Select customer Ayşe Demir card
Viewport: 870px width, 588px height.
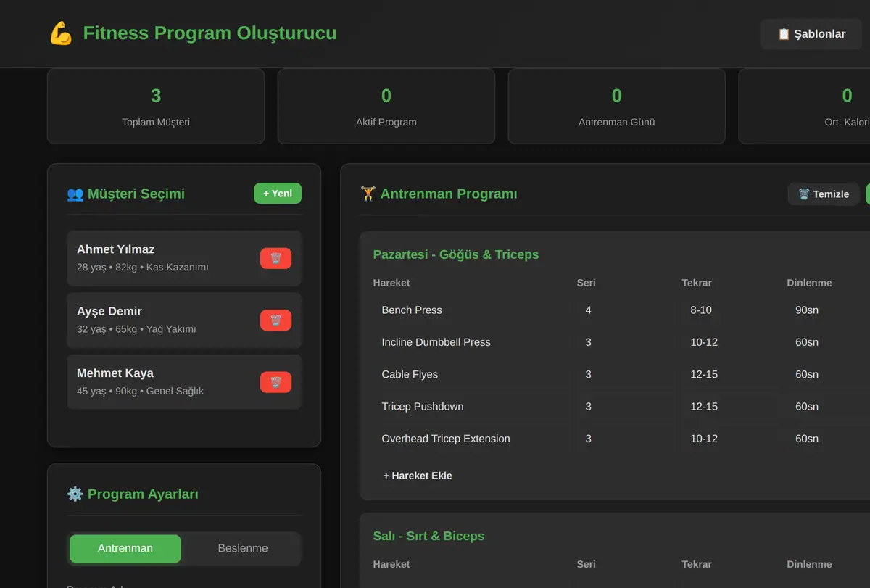184,320
